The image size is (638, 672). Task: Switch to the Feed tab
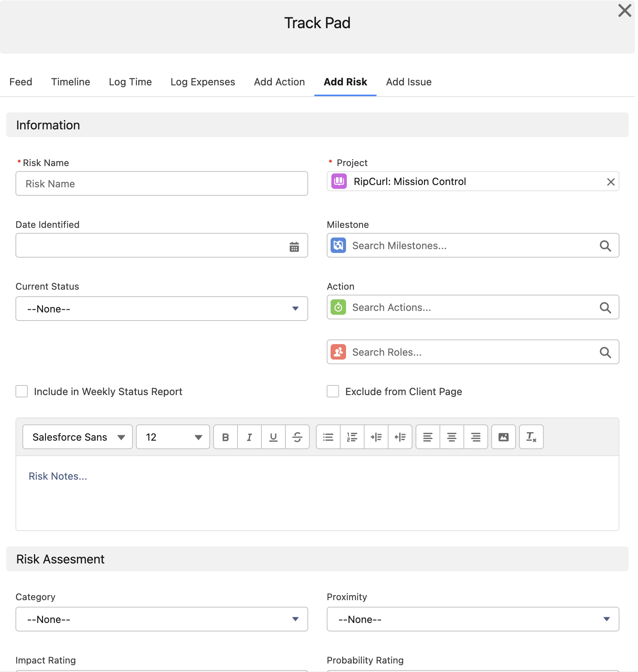[21, 82]
